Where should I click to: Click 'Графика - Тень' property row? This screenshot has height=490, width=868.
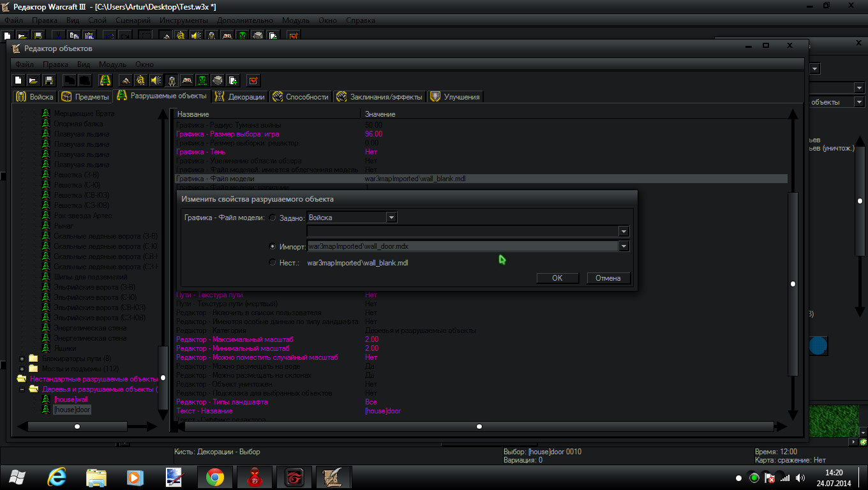tap(481, 152)
